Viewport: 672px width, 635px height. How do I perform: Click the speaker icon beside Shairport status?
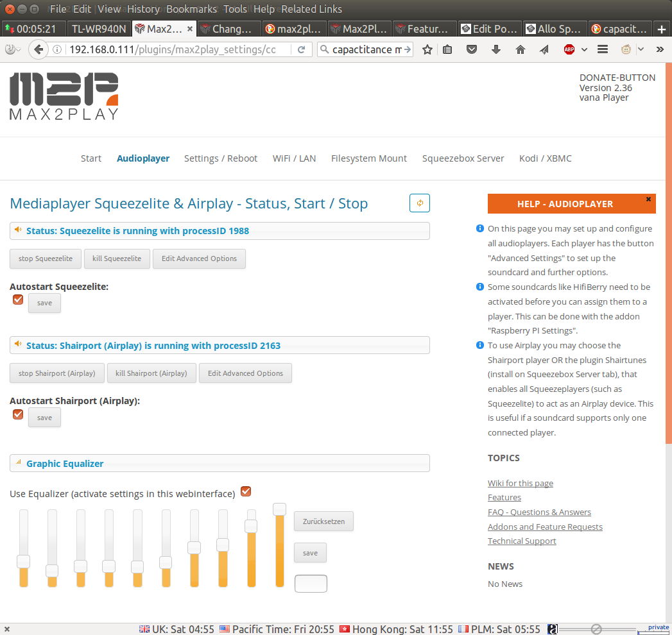(x=18, y=344)
